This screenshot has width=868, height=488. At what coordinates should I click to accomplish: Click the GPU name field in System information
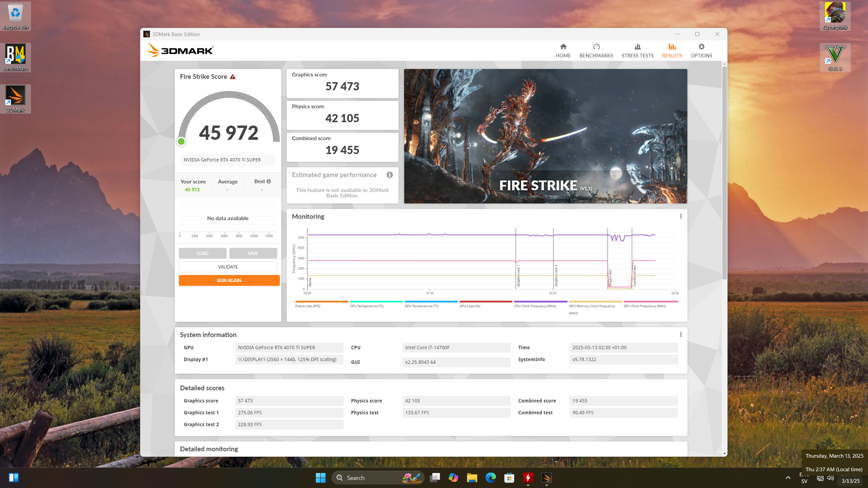[289, 347]
